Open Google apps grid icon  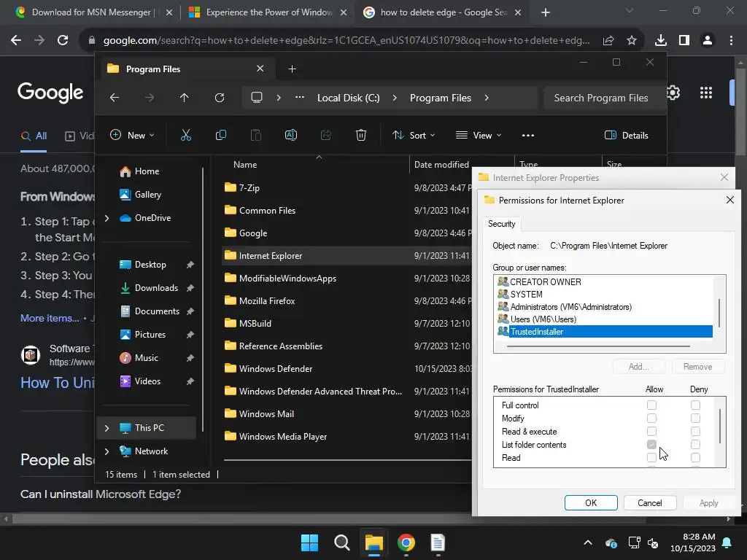click(x=706, y=93)
